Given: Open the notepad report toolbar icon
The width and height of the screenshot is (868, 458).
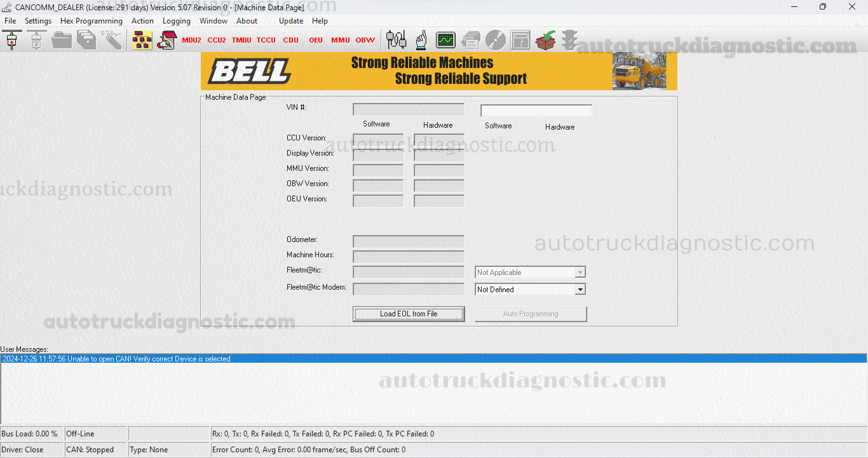Looking at the screenshot, I should 166,40.
